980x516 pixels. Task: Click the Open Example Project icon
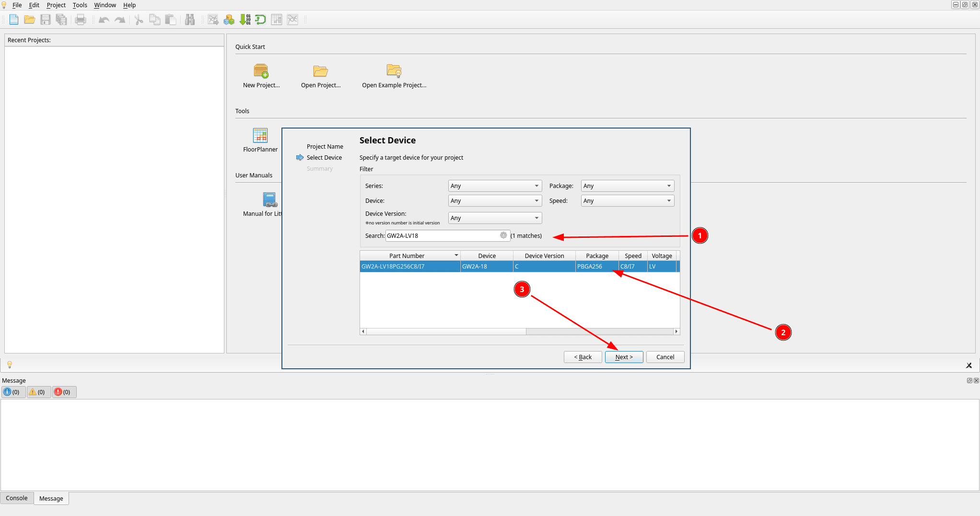(x=394, y=71)
